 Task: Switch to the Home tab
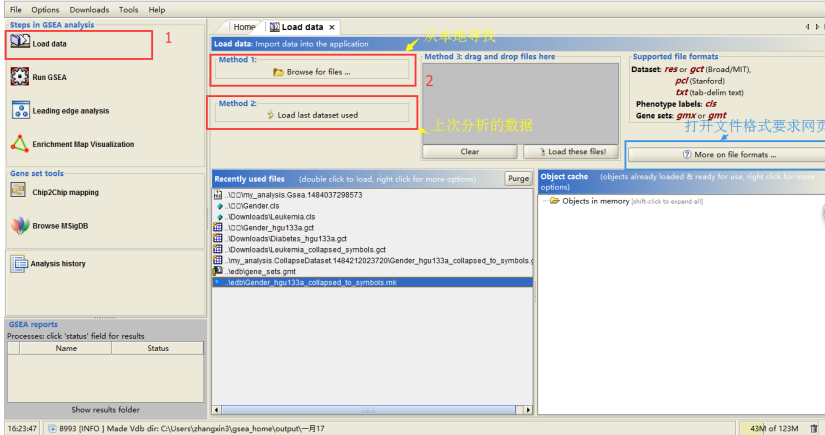coord(244,27)
